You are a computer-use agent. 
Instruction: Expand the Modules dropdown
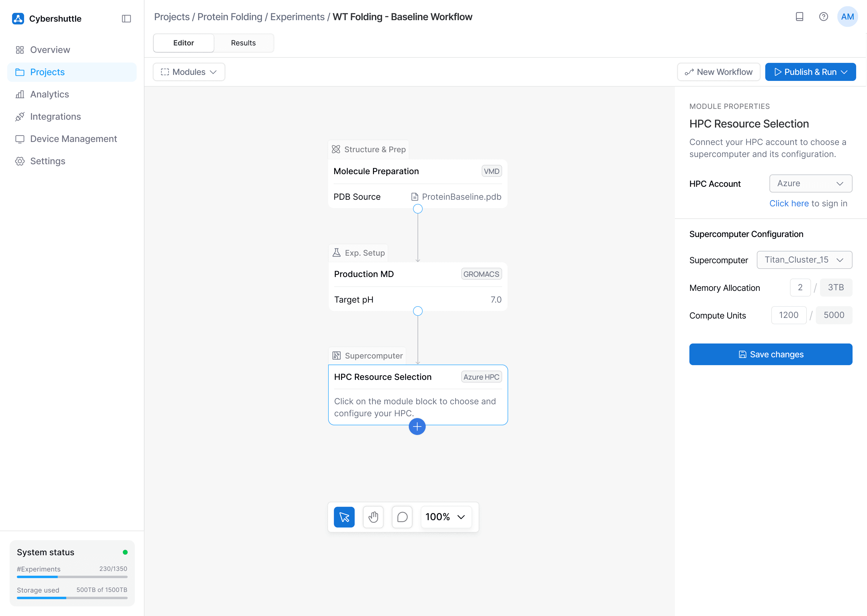click(x=189, y=72)
